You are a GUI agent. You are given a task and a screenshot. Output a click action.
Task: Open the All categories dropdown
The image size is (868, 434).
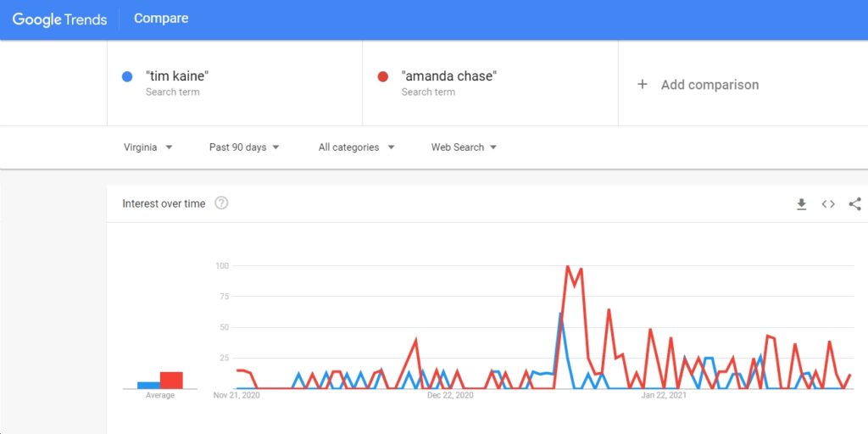[x=357, y=147]
